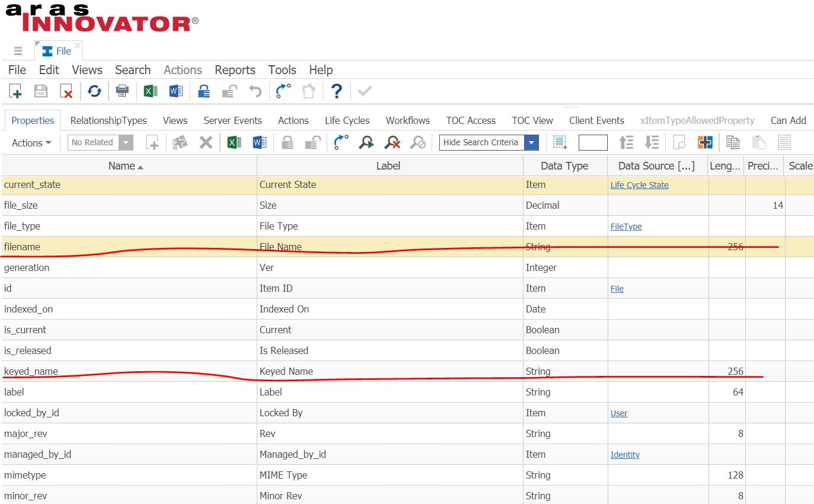814x504 pixels.
Task: Open the FileType data source link
Action: click(626, 227)
